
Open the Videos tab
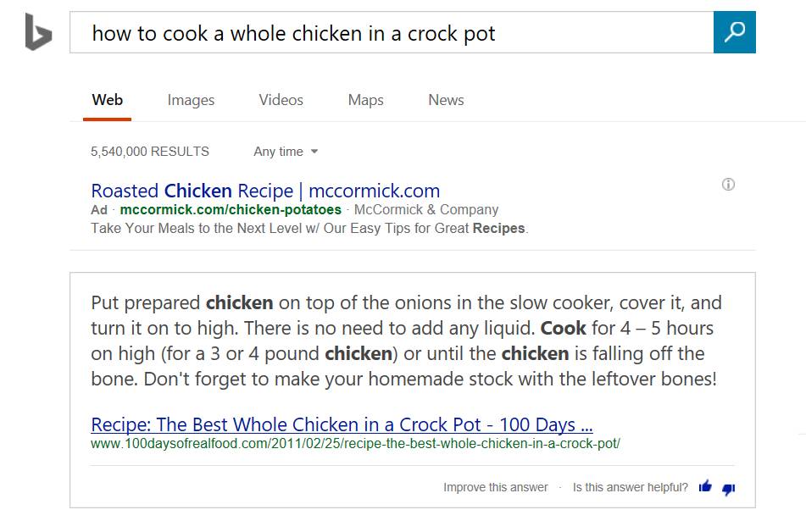tap(281, 100)
